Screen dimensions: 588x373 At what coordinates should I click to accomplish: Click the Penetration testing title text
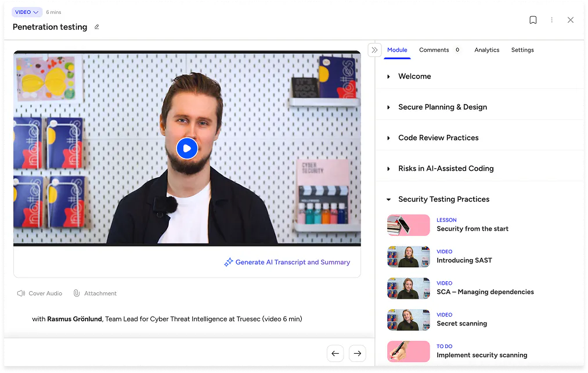(50, 27)
